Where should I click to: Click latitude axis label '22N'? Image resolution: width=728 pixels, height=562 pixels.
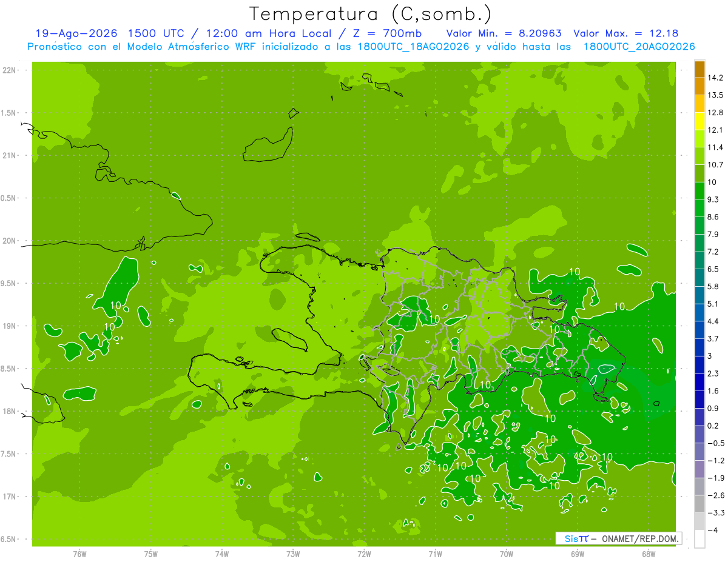tap(10, 70)
